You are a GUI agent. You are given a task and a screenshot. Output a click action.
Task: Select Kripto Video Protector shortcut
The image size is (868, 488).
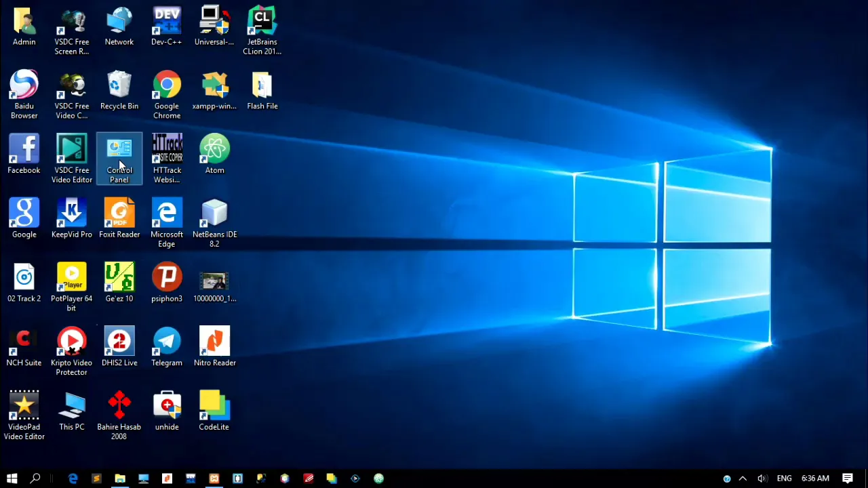pyautogui.click(x=71, y=352)
